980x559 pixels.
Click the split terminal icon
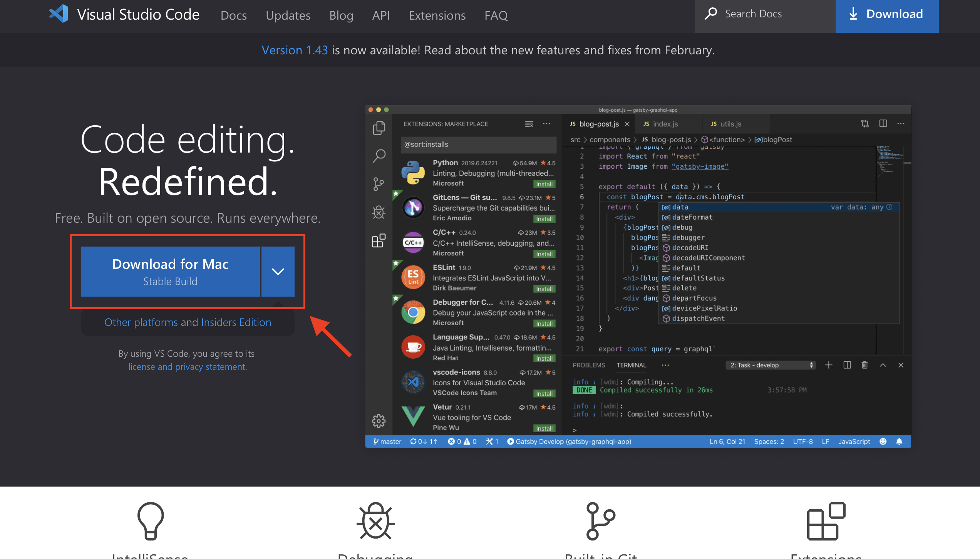[847, 365]
